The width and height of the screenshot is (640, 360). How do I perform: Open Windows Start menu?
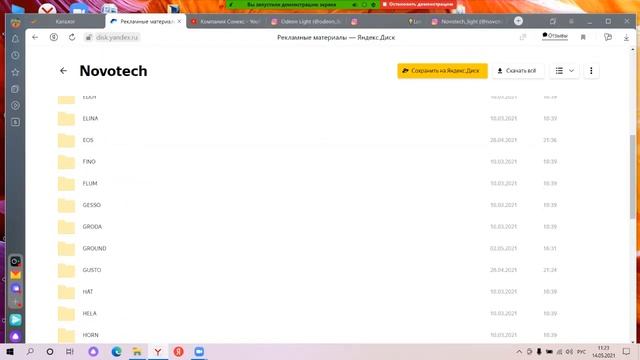10,351
